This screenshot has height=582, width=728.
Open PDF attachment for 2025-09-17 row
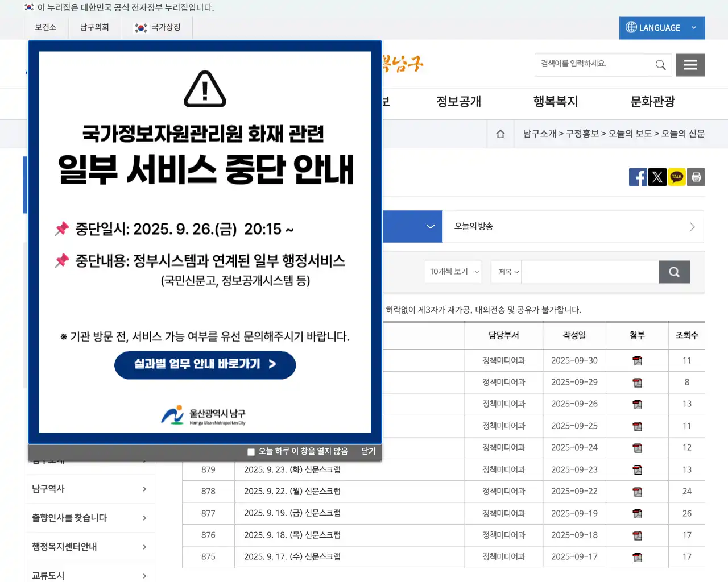tap(638, 557)
